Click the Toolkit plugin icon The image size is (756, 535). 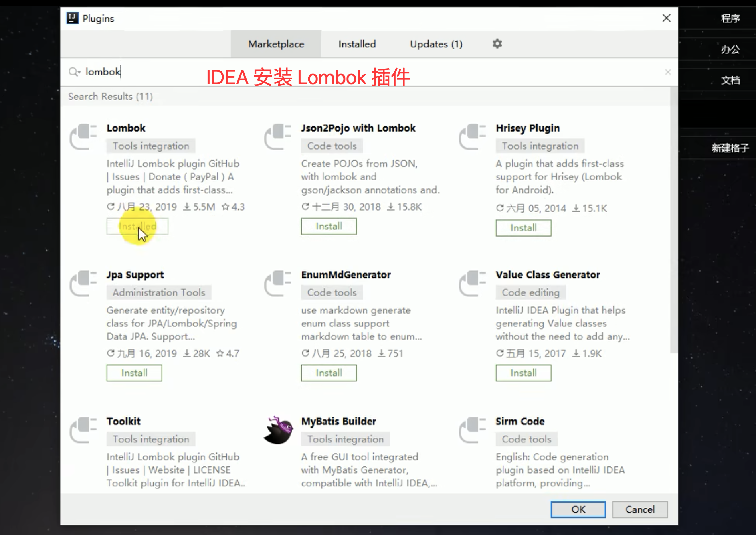click(83, 430)
